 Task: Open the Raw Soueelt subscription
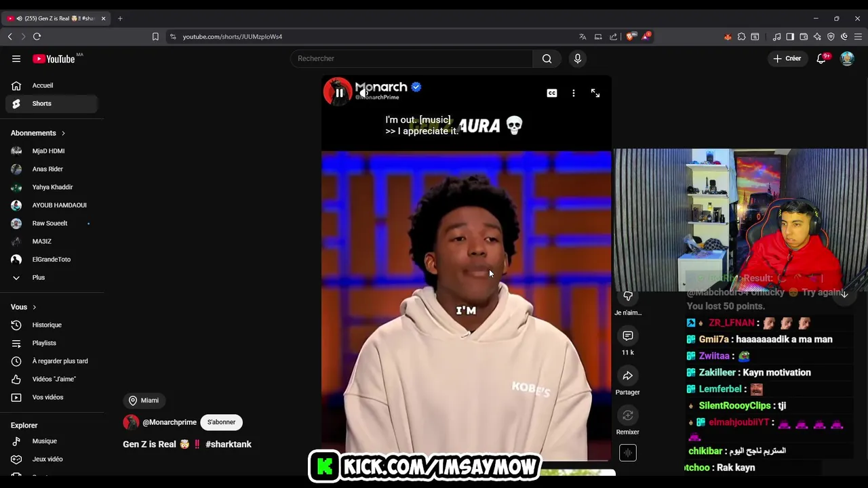(x=52, y=224)
